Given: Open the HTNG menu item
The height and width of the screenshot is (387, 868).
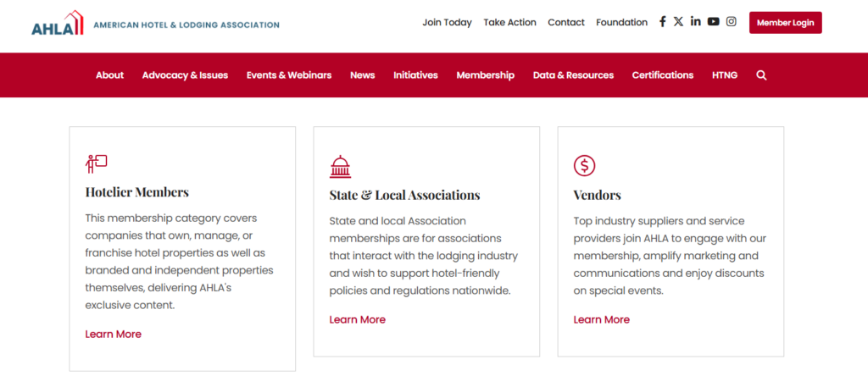Looking at the screenshot, I should point(725,75).
